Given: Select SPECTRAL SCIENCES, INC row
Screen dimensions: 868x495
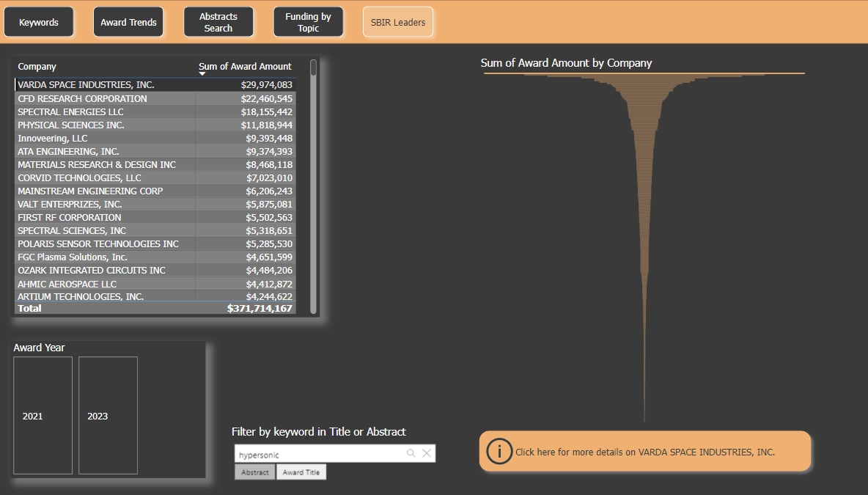Looking at the screenshot, I should click(155, 231).
